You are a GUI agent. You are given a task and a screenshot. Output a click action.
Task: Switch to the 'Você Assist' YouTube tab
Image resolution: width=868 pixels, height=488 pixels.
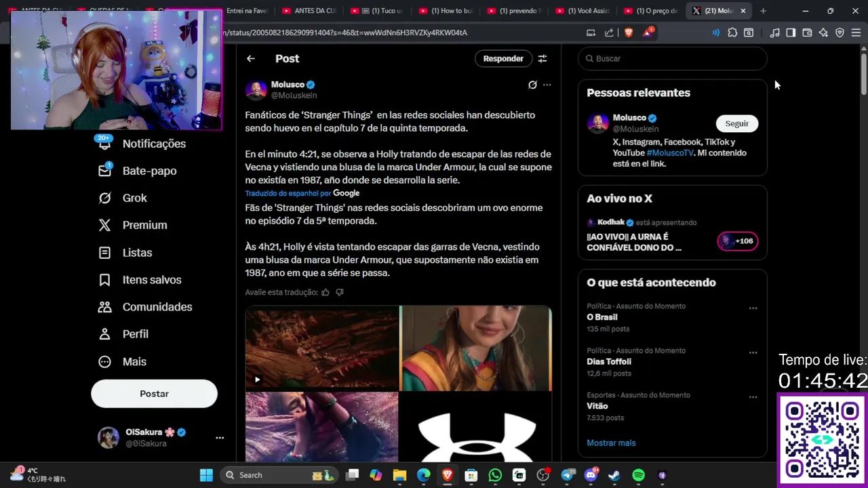pyautogui.click(x=582, y=11)
